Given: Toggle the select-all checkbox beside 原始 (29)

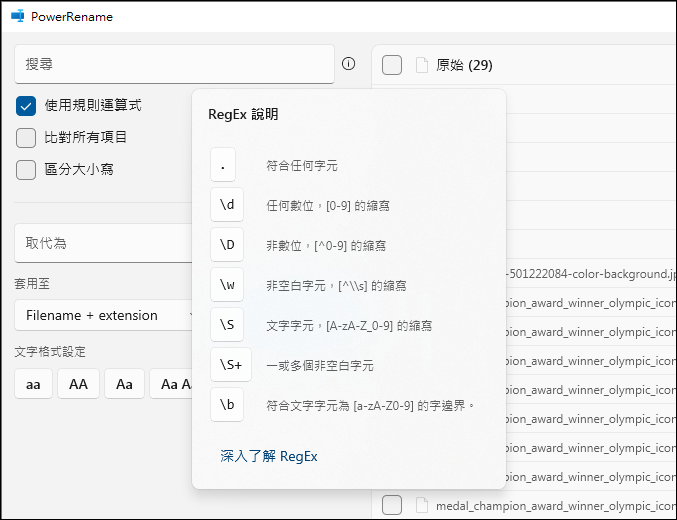Looking at the screenshot, I should point(392,65).
